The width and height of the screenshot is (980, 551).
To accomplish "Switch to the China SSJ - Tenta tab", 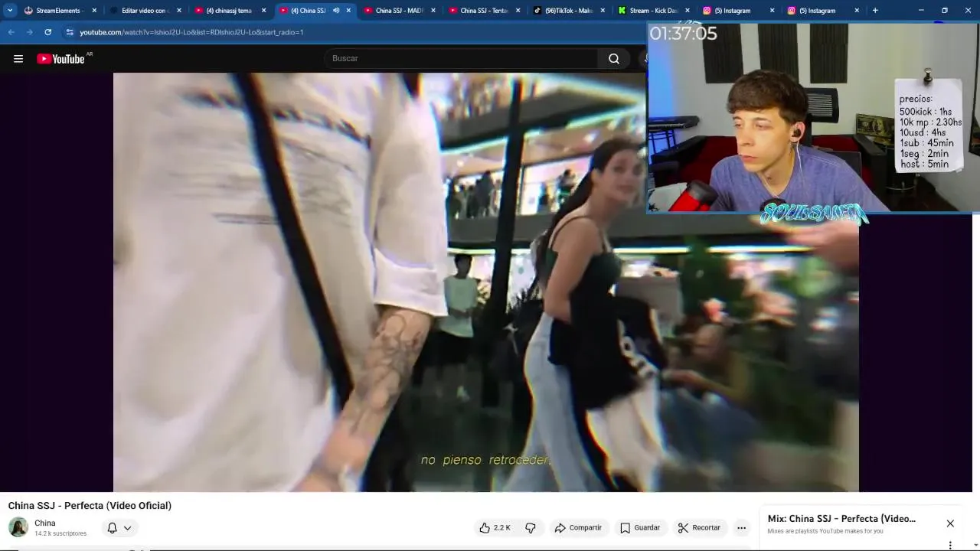I will [484, 11].
